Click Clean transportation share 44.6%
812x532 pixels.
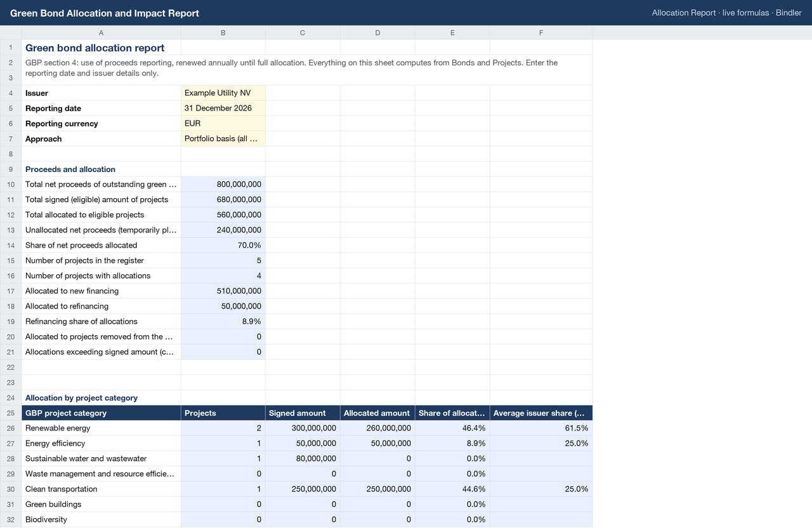[452, 489]
